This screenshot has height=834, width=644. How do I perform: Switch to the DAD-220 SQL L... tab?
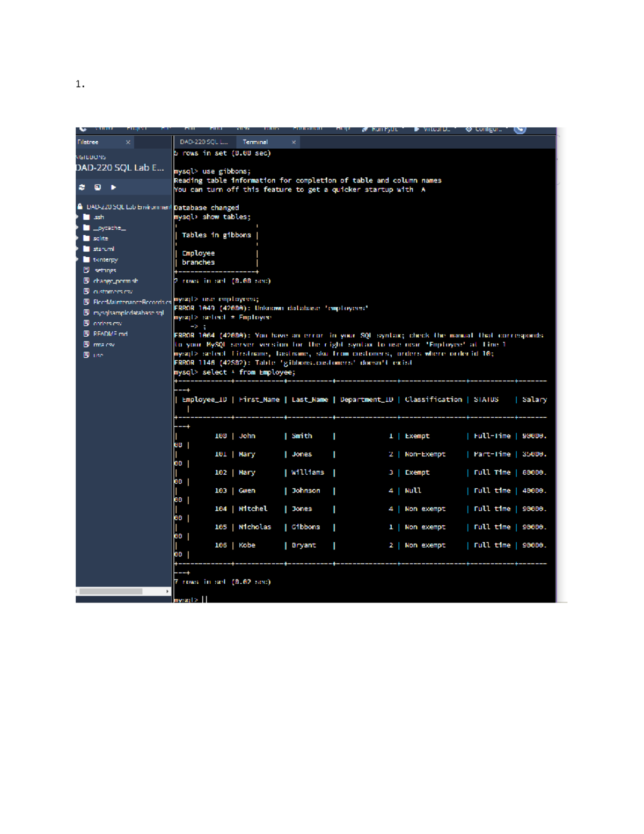pyautogui.click(x=203, y=142)
